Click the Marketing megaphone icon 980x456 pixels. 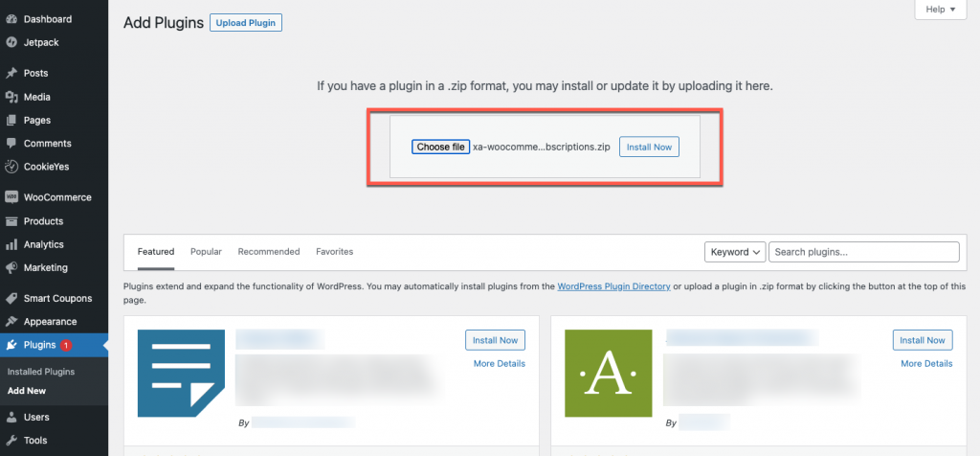[x=11, y=267]
